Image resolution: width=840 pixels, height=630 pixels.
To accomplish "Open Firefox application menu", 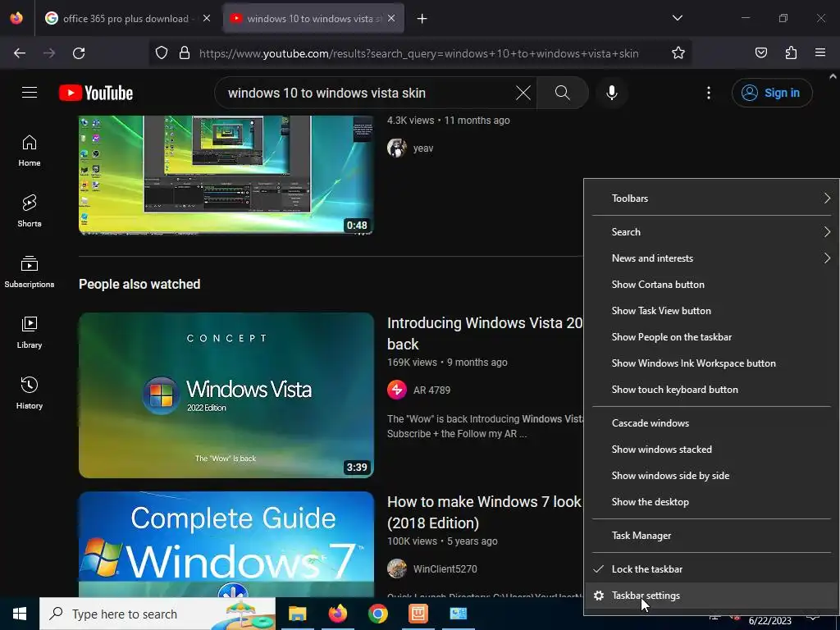I will click(820, 53).
